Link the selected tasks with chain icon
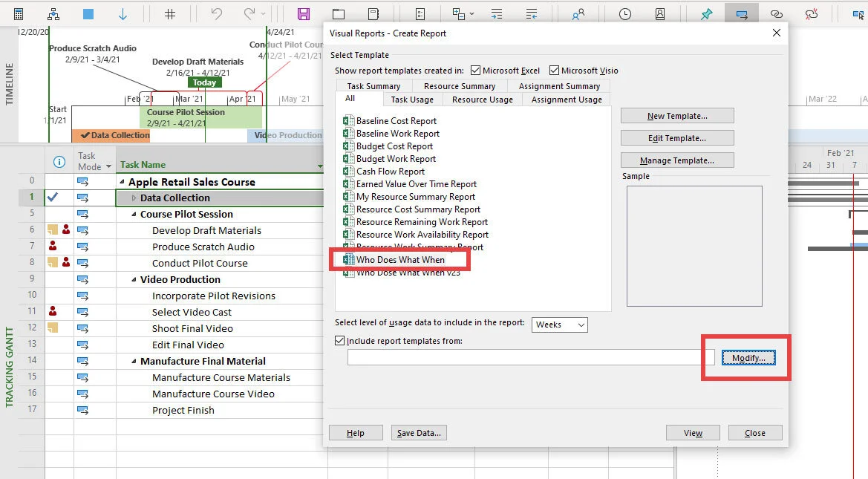The image size is (868, 479). [777, 14]
